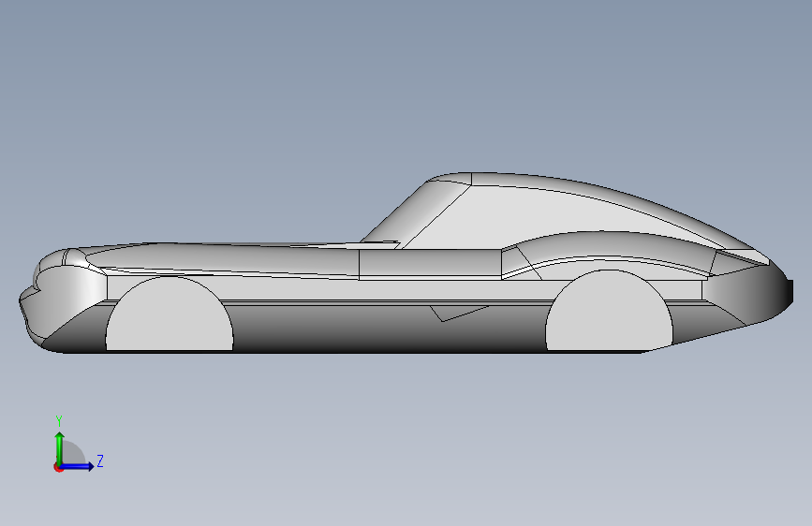Screen dimensions: 812x526
Task: Select the front wheel face of car
Action: pyautogui.click(x=170, y=314)
